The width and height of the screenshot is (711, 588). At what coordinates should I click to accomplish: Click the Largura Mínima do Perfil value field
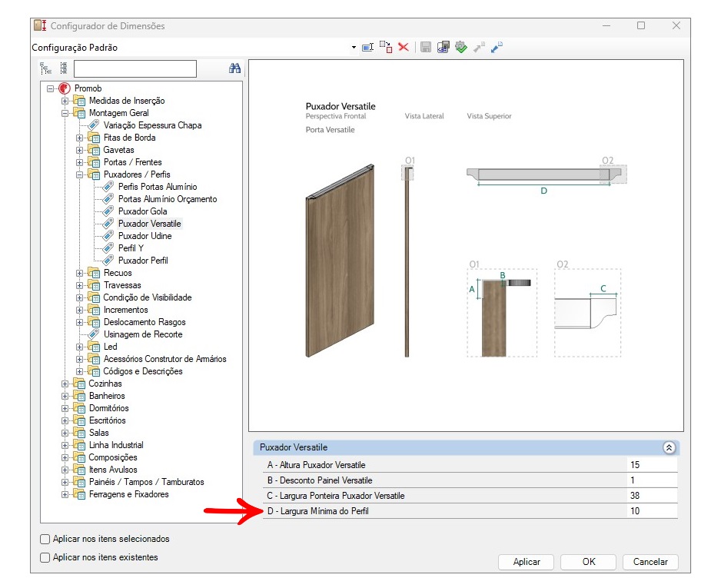click(652, 511)
